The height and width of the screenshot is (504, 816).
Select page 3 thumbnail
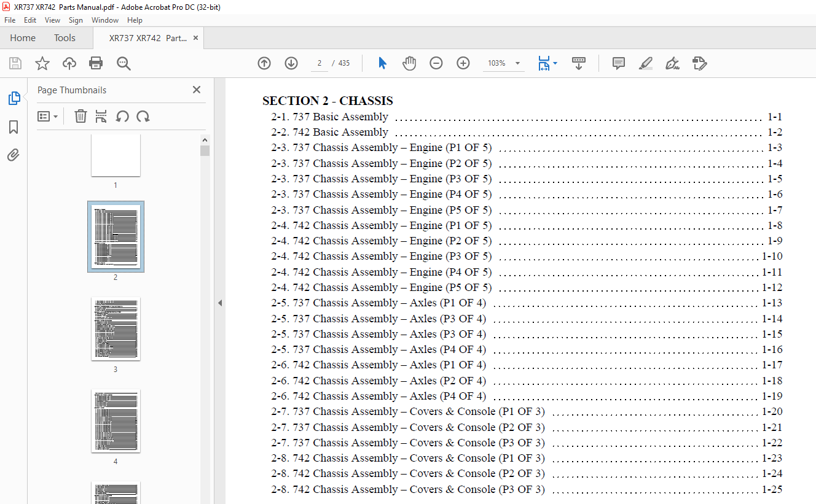pos(116,329)
